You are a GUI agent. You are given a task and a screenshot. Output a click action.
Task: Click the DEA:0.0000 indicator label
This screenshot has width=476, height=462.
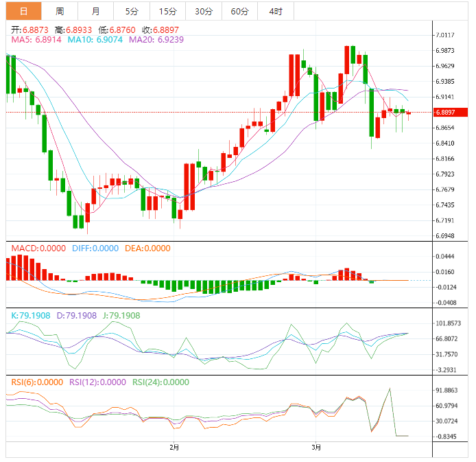tap(147, 249)
